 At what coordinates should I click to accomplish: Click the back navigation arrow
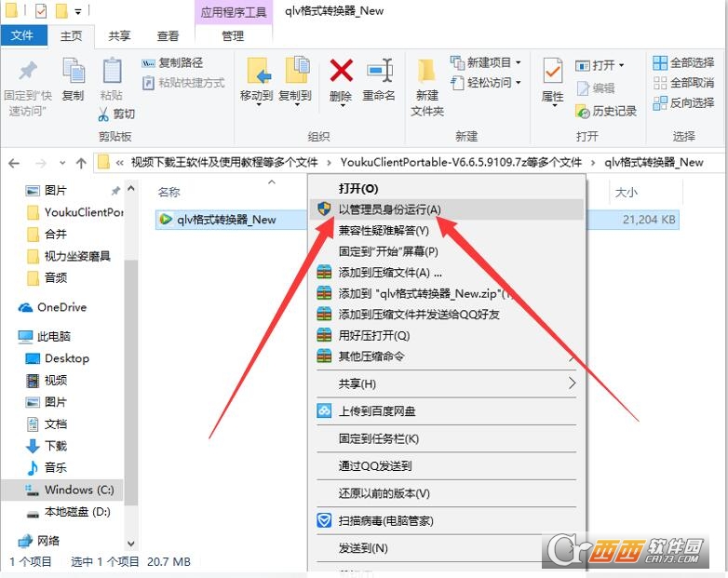(x=14, y=163)
